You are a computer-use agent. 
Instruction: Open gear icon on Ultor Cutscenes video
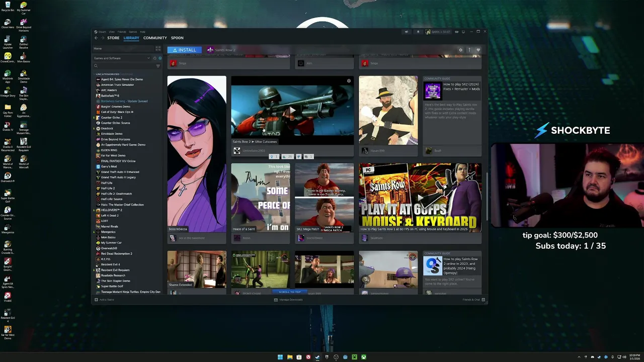349,81
